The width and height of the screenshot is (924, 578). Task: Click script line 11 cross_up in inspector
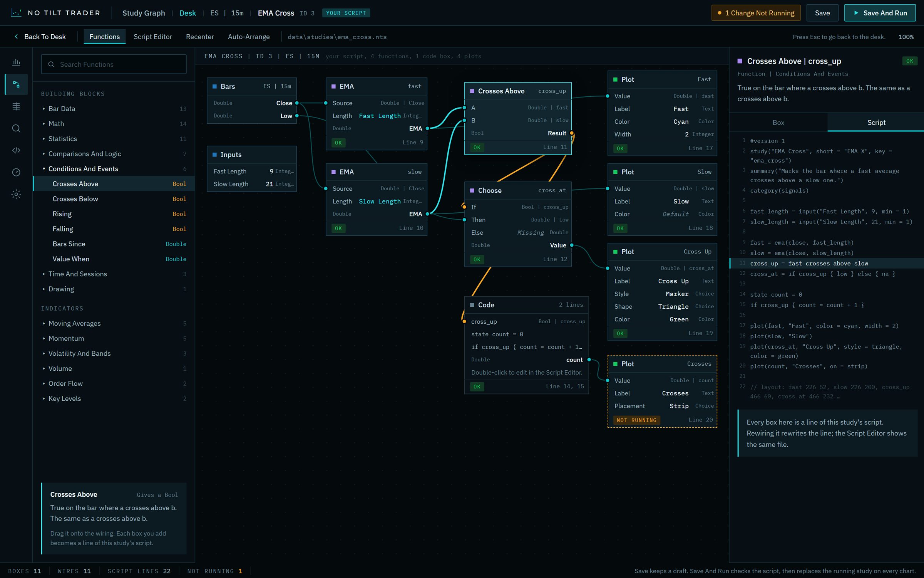(x=827, y=264)
